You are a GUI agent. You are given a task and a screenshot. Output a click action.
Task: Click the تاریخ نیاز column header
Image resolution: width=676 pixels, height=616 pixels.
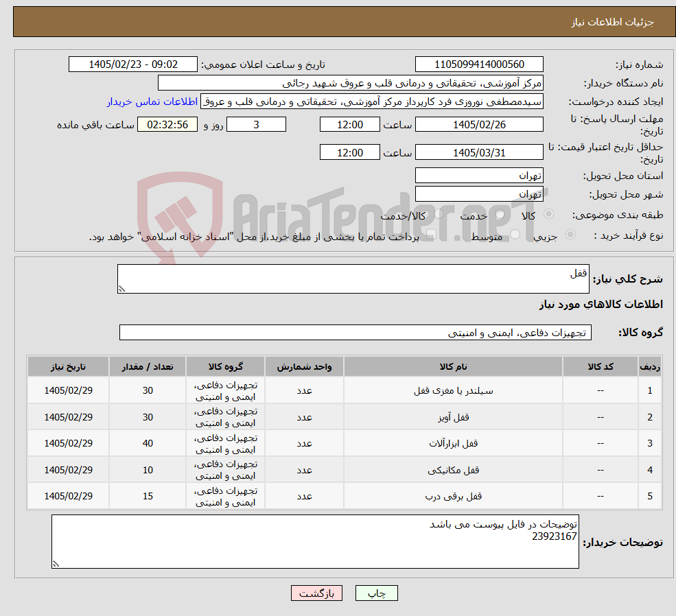68,366
